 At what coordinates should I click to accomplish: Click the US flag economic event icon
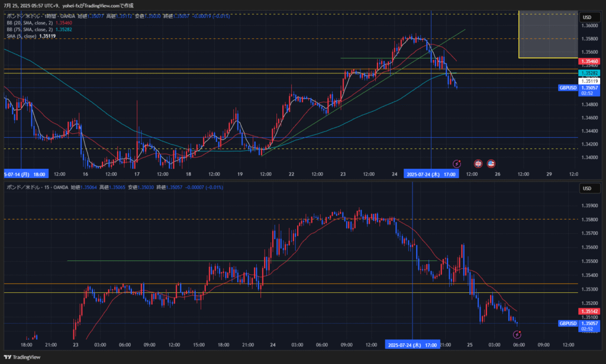point(491,163)
